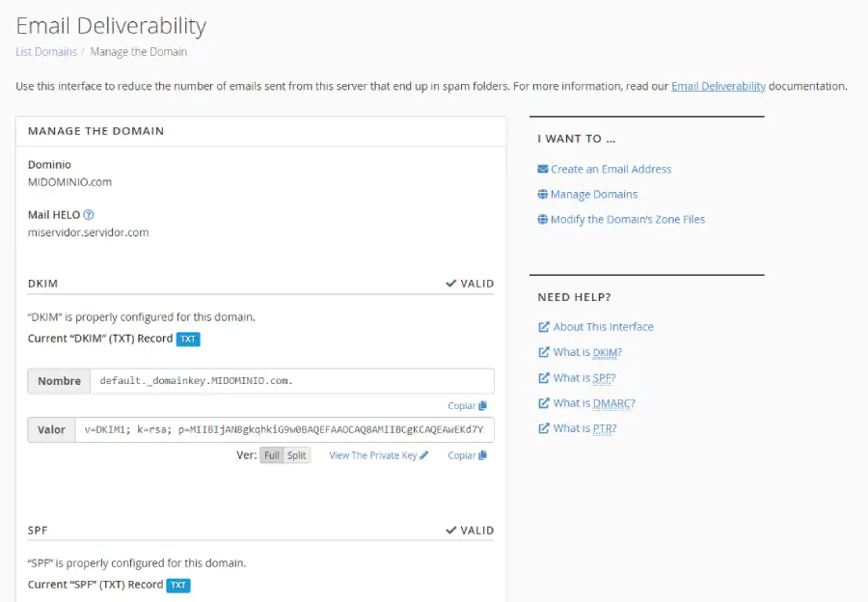Open Create an Email Address link
868x602 pixels.
pyautogui.click(x=610, y=169)
